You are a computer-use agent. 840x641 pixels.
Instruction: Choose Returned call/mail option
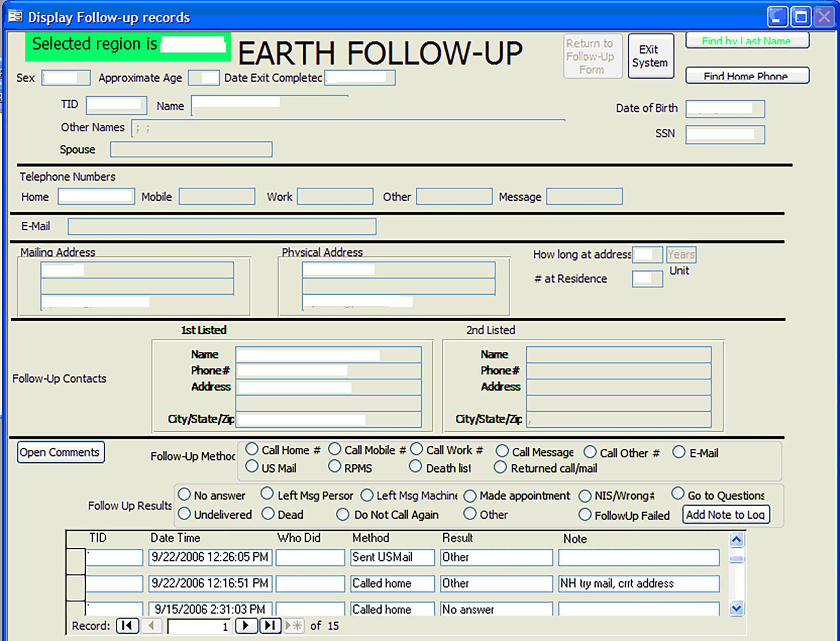point(500,467)
